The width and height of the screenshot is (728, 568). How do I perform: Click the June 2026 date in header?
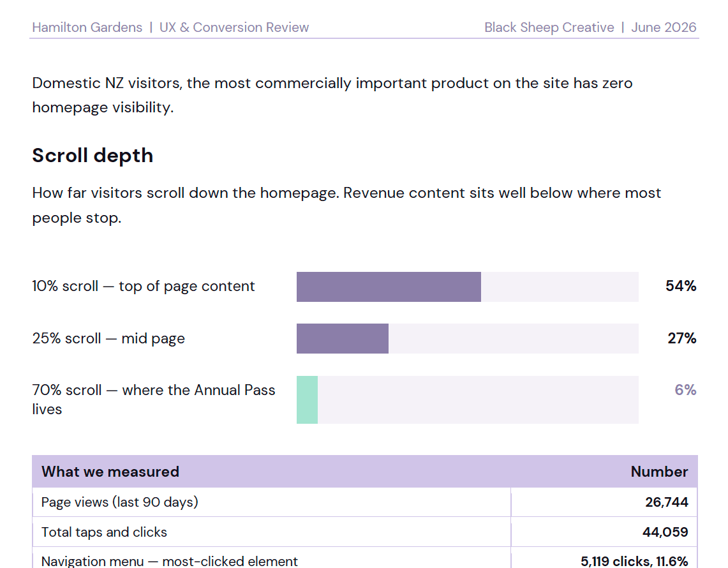coord(664,27)
